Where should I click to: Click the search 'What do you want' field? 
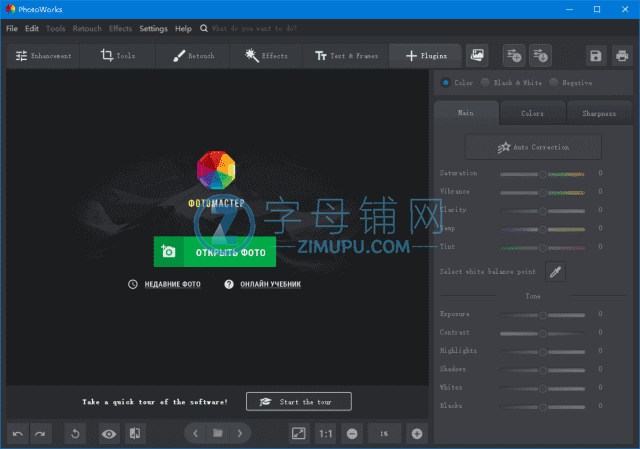[x=254, y=28]
